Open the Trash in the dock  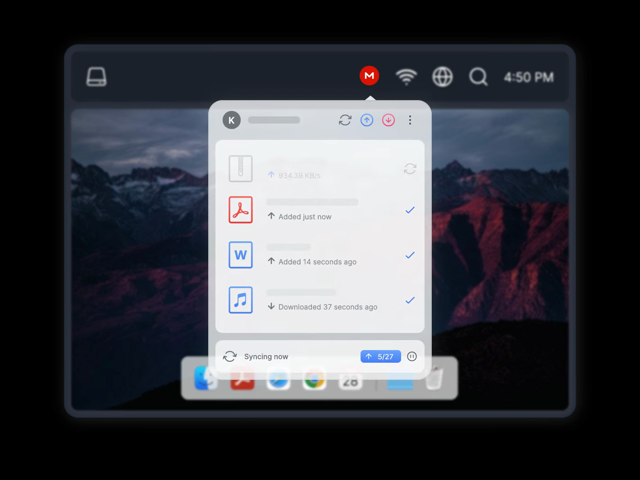(434, 378)
